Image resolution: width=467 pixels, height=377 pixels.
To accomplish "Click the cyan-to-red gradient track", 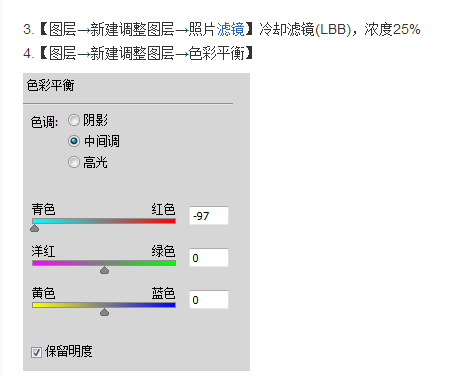I will (104, 221).
